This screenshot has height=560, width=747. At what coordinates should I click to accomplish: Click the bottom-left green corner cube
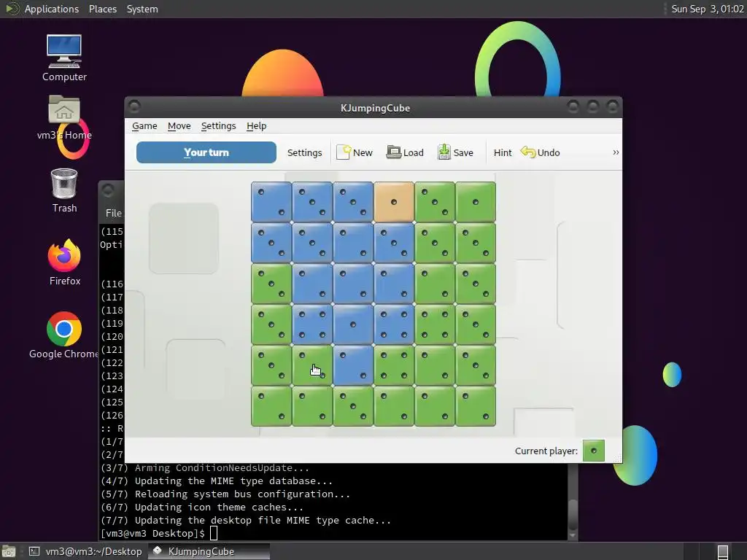tap(271, 406)
